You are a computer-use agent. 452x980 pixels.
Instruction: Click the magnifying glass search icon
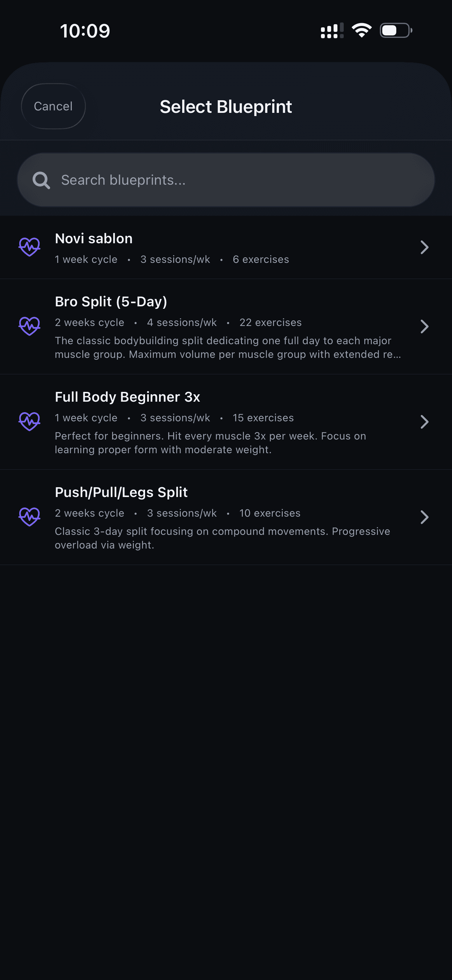point(41,180)
